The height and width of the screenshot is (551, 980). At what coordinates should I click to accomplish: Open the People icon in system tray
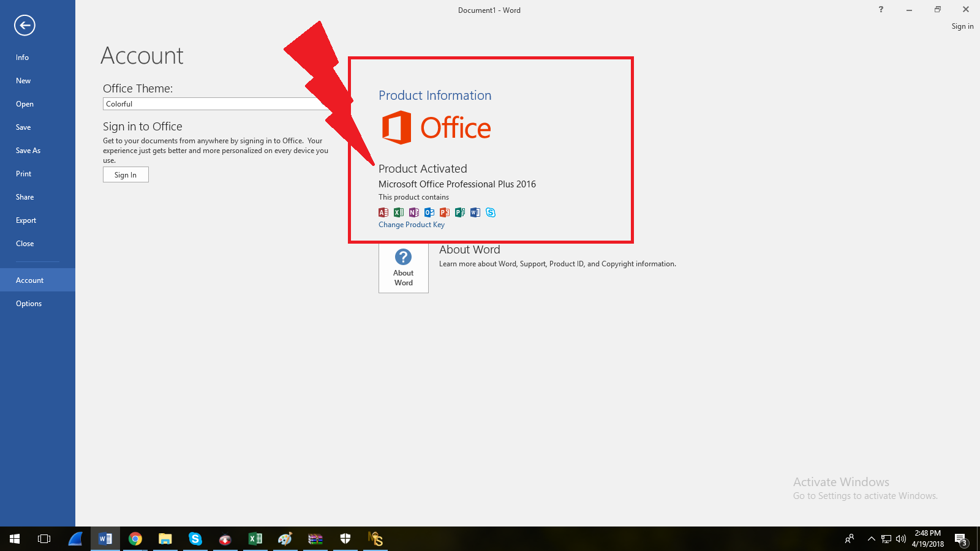[x=850, y=539]
